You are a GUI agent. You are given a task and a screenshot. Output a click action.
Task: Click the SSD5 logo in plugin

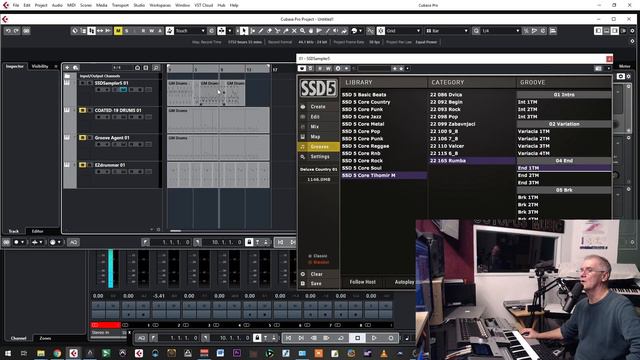click(318, 88)
